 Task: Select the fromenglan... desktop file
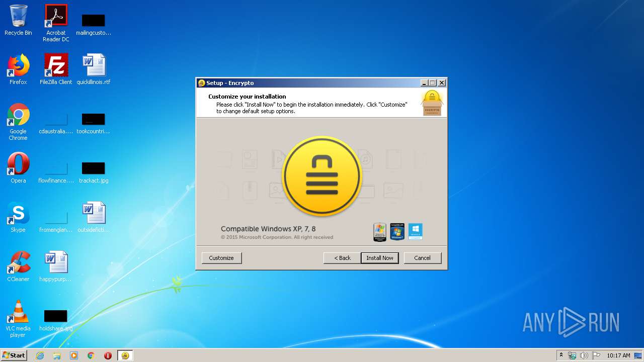click(56, 222)
